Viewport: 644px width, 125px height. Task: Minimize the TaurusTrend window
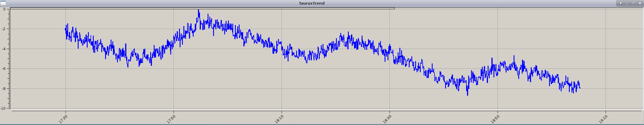(x=627, y=3)
